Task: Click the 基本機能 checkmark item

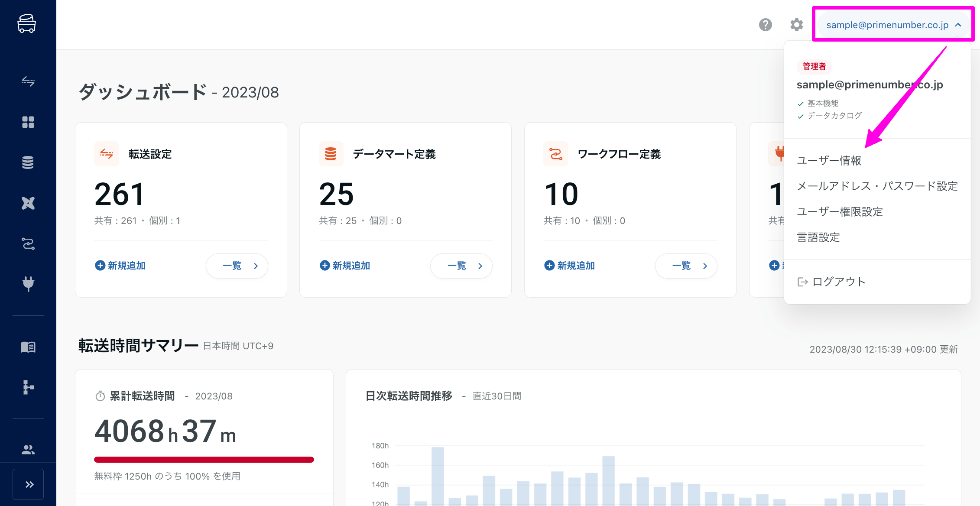Action: [818, 103]
